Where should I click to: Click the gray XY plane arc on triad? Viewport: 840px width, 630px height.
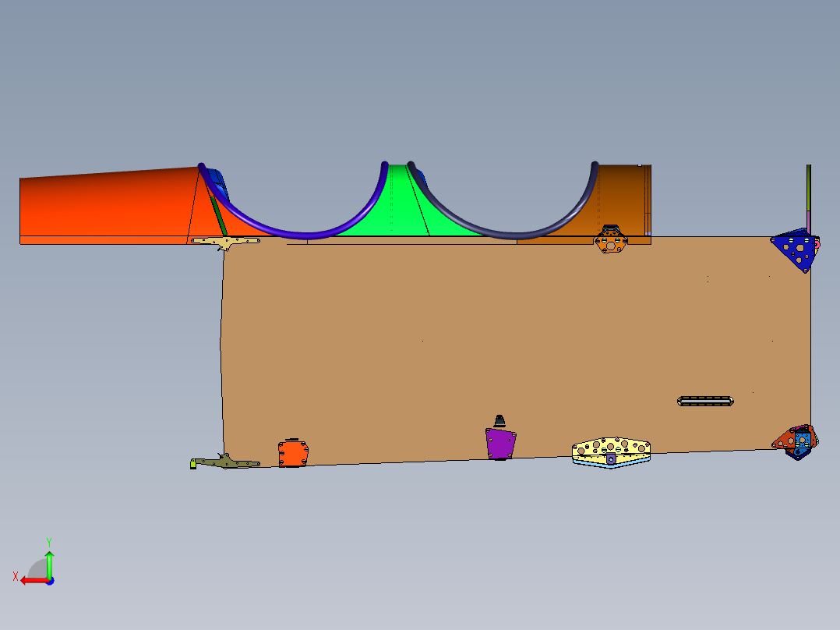(x=37, y=569)
